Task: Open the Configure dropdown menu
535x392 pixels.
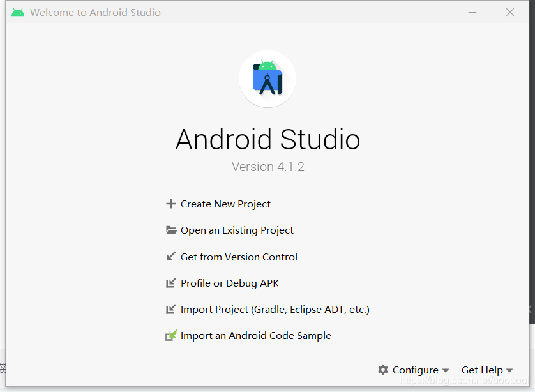Action: point(414,370)
